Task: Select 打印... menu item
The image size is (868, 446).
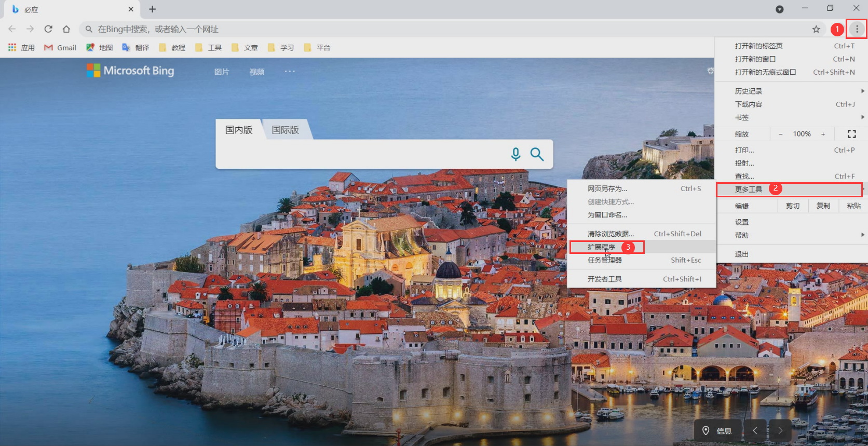Action: coord(790,150)
